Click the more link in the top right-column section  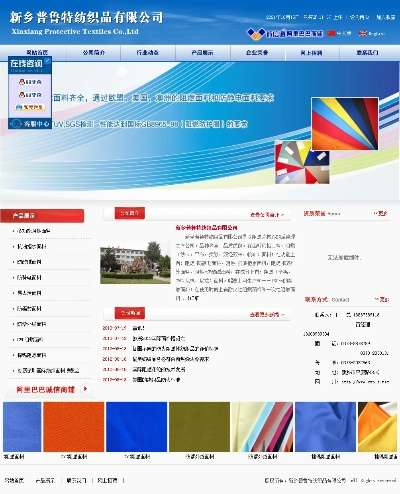coord(381,213)
